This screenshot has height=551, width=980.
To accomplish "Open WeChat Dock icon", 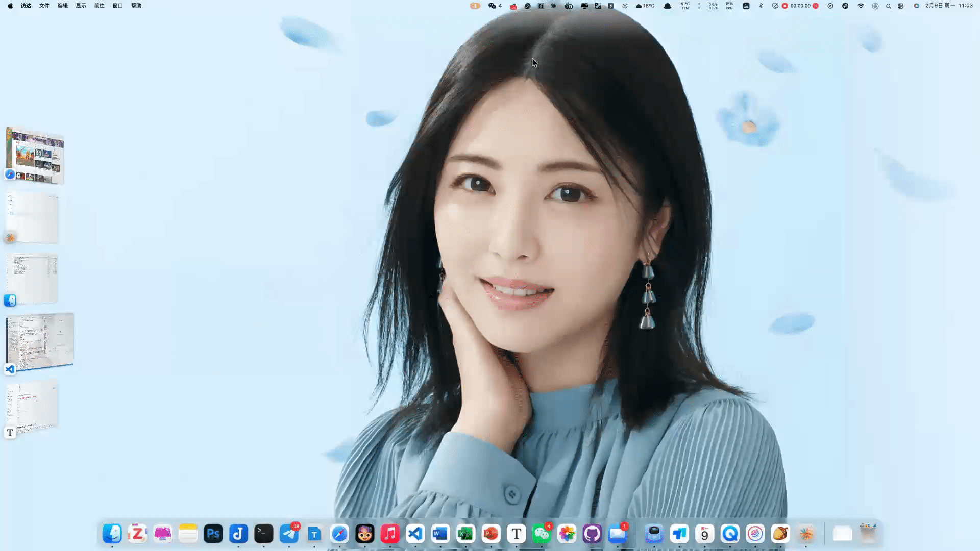I will pyautogui.click(x=542, y=534).
